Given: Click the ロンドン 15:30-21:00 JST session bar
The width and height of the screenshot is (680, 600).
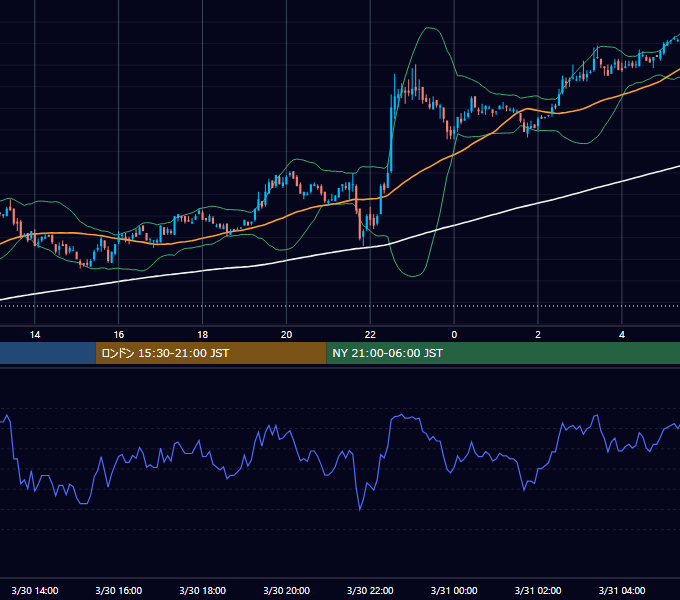Looking at the screenshot, I should 211,353.
